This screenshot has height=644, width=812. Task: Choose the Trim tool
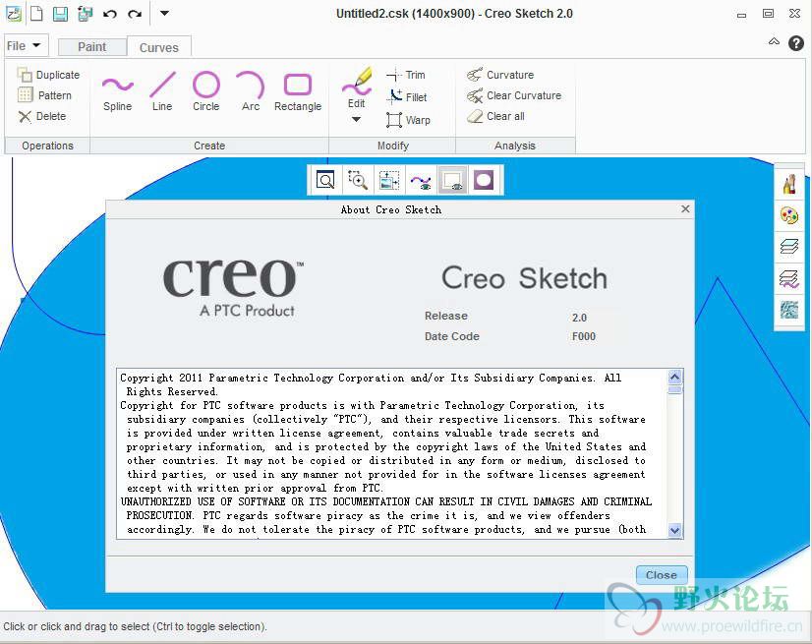coord(406,75)
